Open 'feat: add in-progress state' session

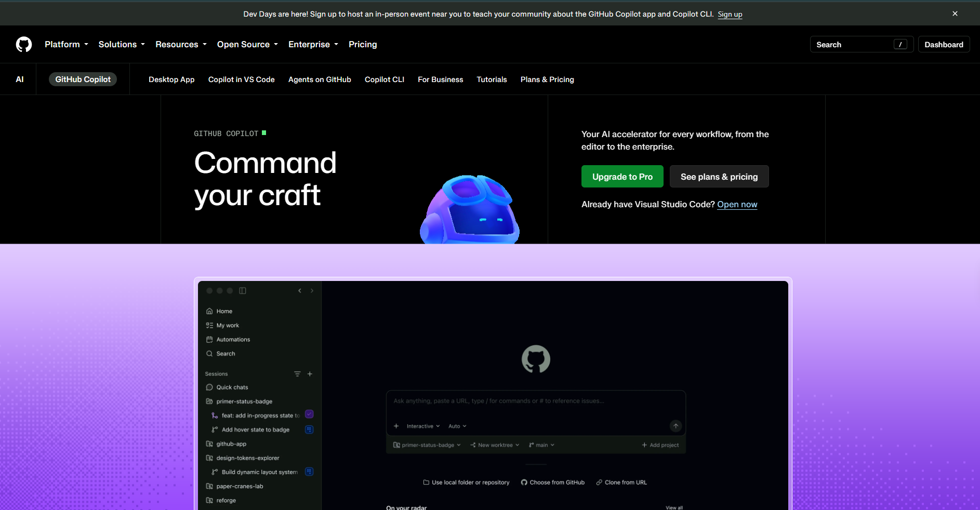(x=256, y=415)
